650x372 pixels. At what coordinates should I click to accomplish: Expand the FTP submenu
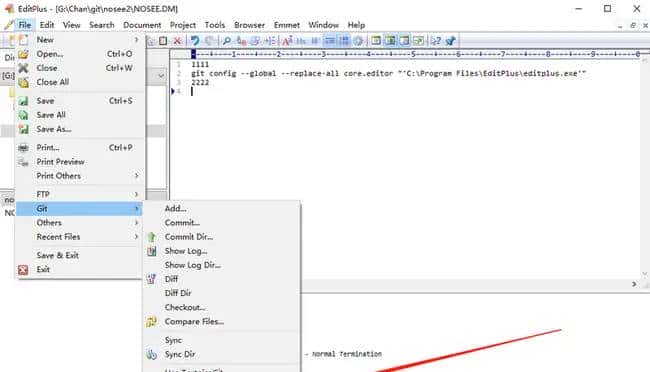79,194
